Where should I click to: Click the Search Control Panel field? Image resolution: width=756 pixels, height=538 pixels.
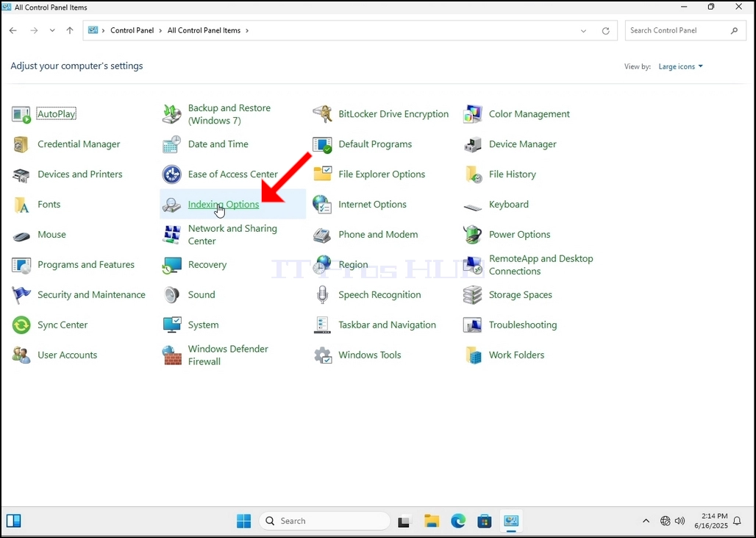[x=685, y=30]
